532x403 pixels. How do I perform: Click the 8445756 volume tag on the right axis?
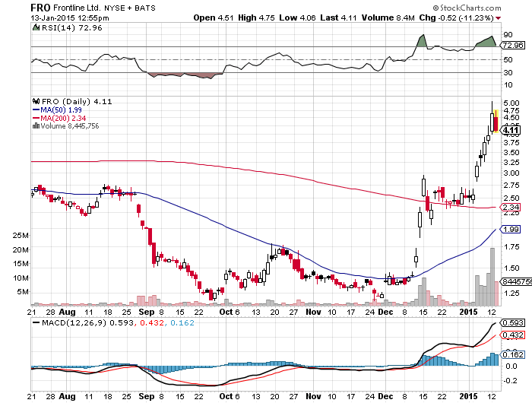[x=517, y=282]
